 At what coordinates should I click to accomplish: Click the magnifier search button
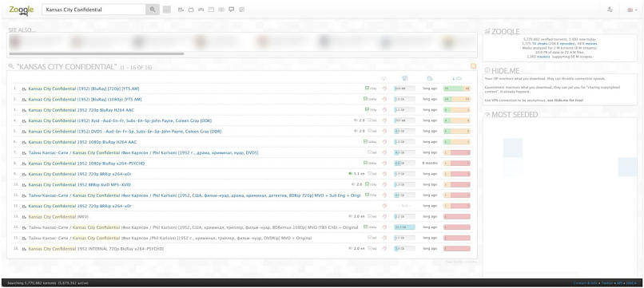click(x=153, y=10)
